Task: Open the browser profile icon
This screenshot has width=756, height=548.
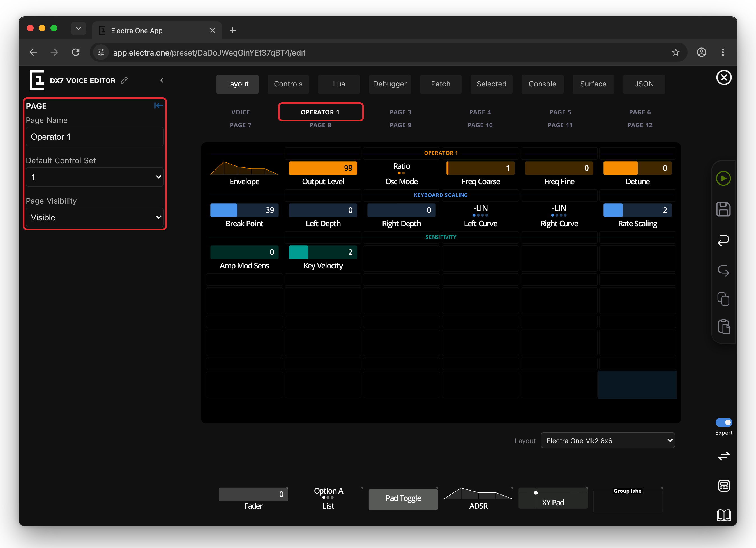Action: [x=701, y=52]
